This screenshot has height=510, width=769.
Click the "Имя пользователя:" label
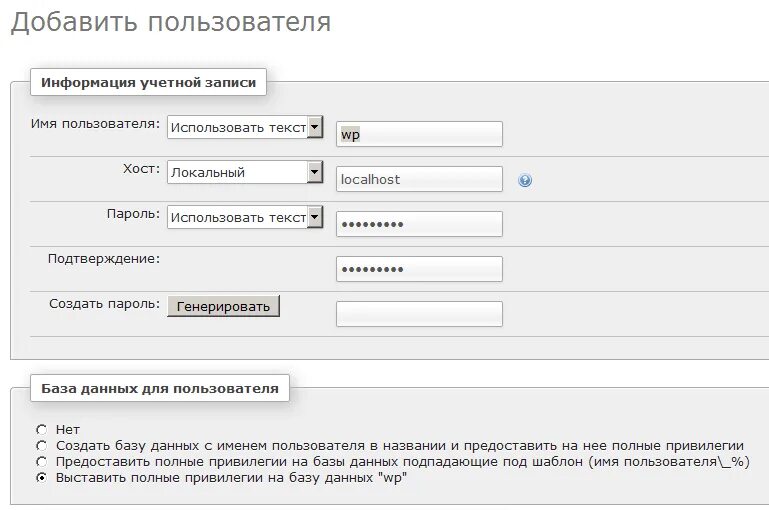point(96,124)
